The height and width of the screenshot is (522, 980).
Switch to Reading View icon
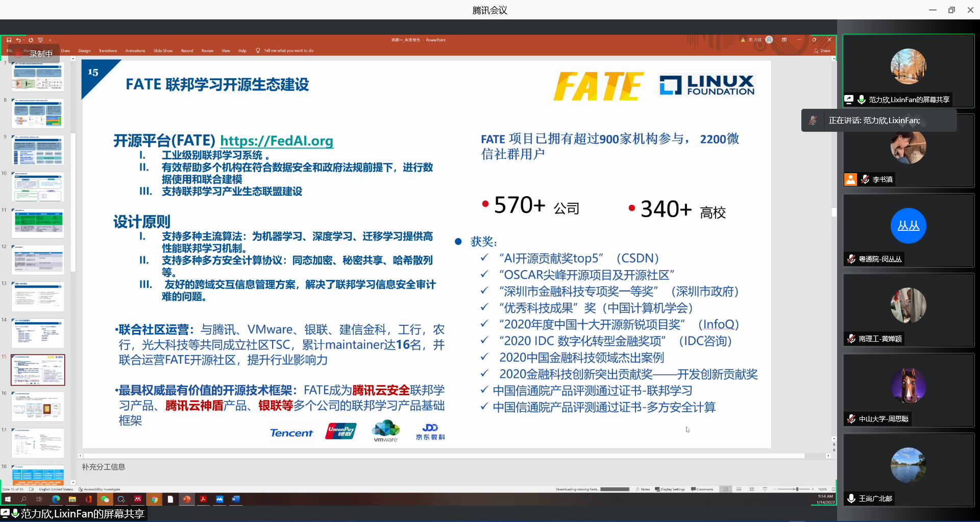752,489
